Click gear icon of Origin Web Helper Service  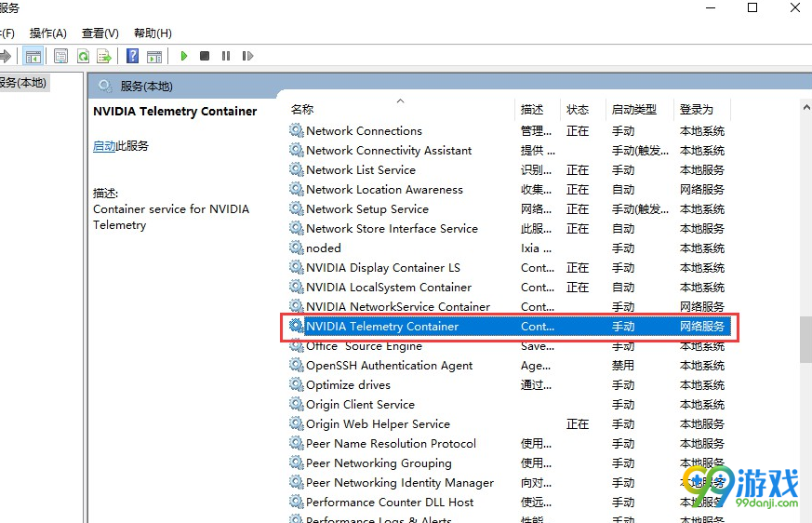pos(296,423)
